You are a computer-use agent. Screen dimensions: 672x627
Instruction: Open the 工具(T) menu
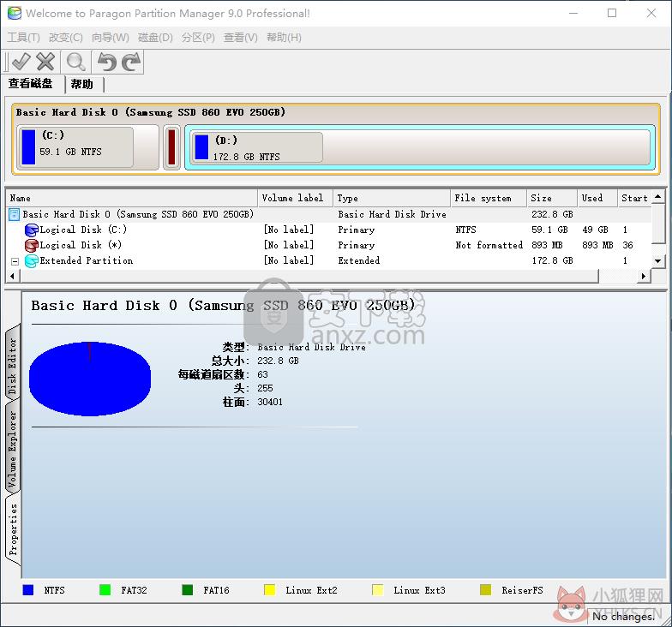point(24,38)
